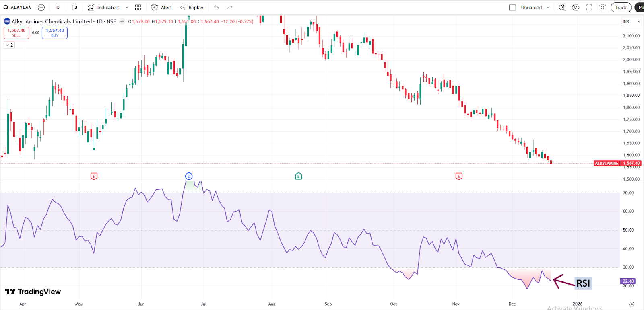Tick the checkbox beside Unnamed layout

click(512, 8)
